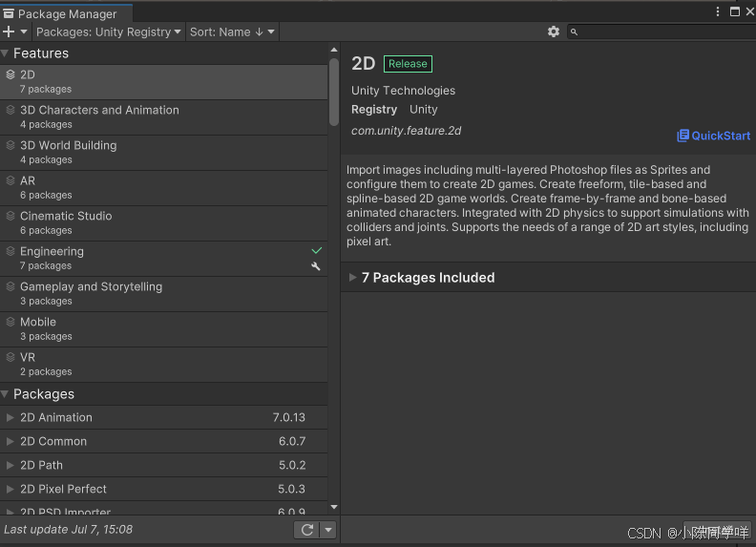
Task: Select the AR feature set
Action: click(x=163, y=188)
